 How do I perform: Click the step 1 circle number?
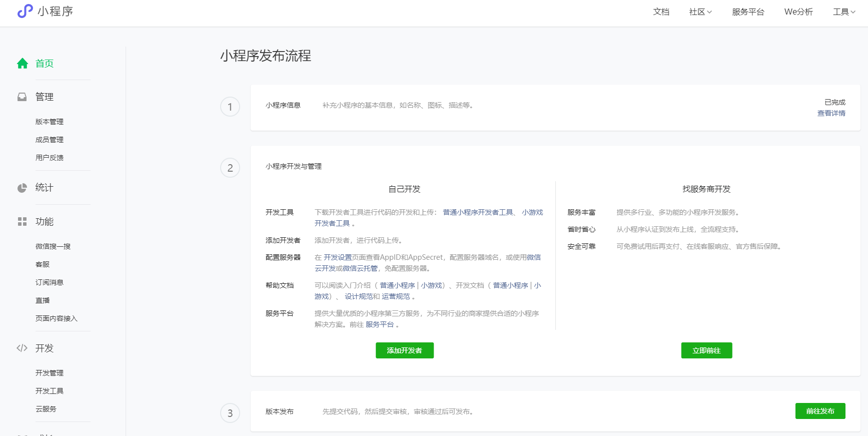tap(230, 107)
